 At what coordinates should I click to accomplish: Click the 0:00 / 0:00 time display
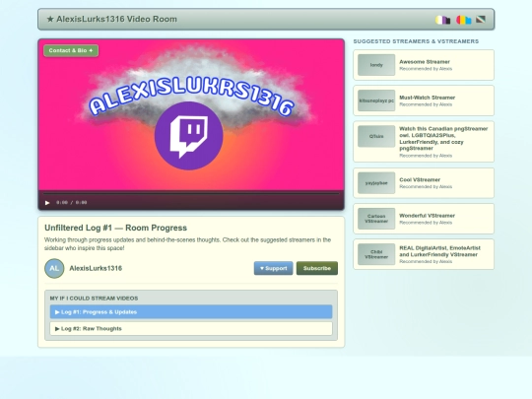point(72,203)
